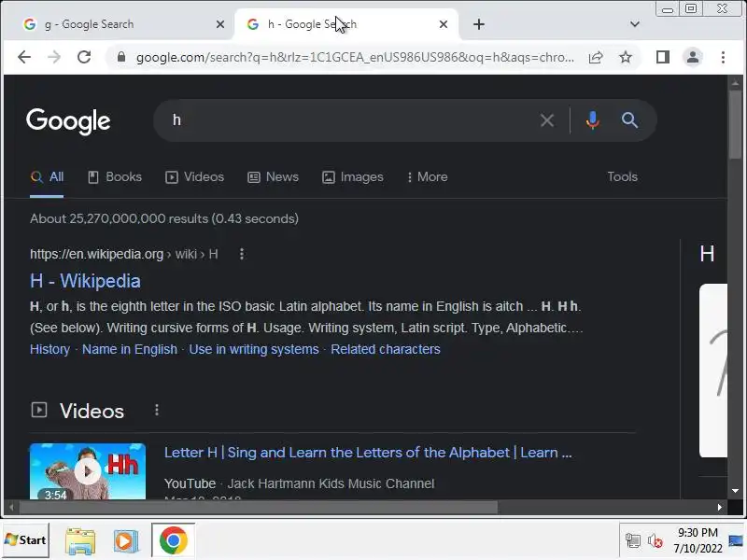
Task: Open 'Letter H | Sing and Learn' video link
Action: (368, 453)
